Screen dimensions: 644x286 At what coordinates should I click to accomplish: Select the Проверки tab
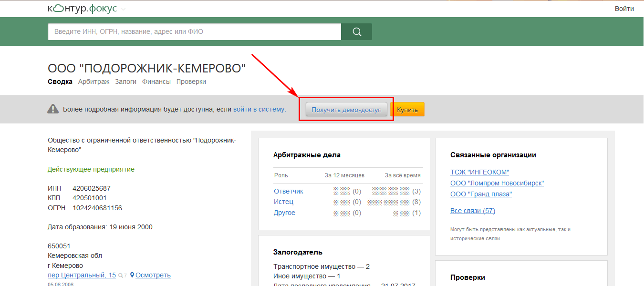(191, 82)
